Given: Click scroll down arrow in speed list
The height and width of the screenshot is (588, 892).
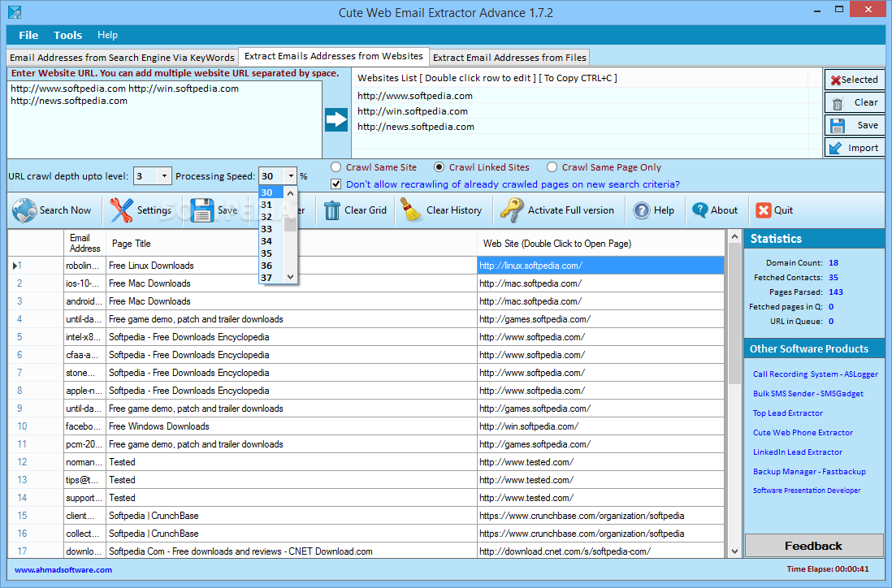Looking at the screenshot, I should [291, 277].
